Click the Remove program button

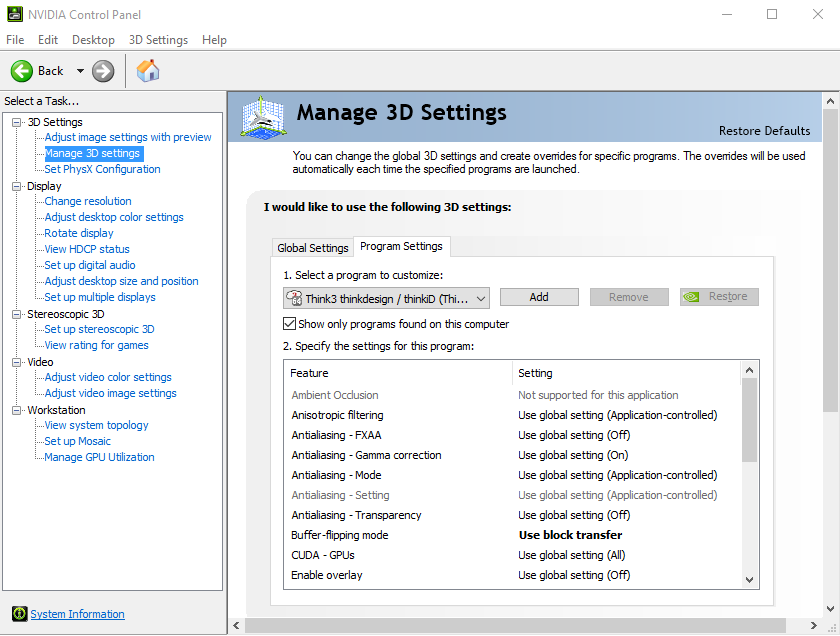pyautogui.click(x=629, y=297)
